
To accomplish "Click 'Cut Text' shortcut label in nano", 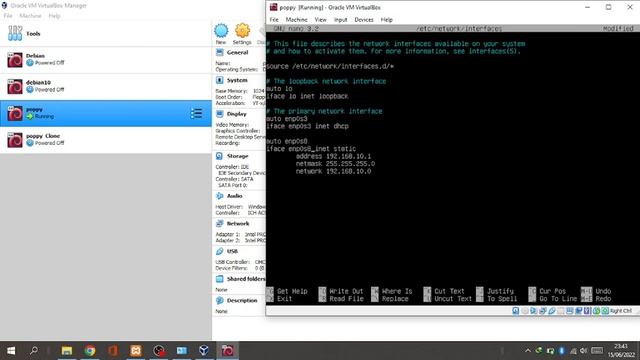I will click(x=449, y=291).
